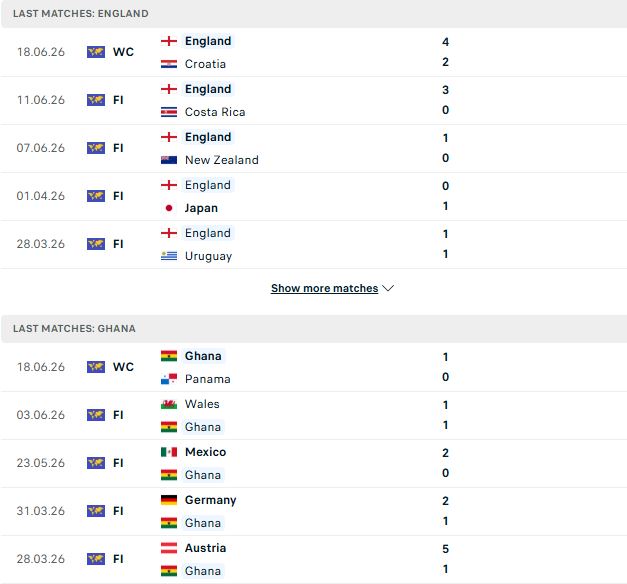Screen dimensions: 627x584
Task: Click the Last Matches: Ghana header
Action: pos(74,329)
